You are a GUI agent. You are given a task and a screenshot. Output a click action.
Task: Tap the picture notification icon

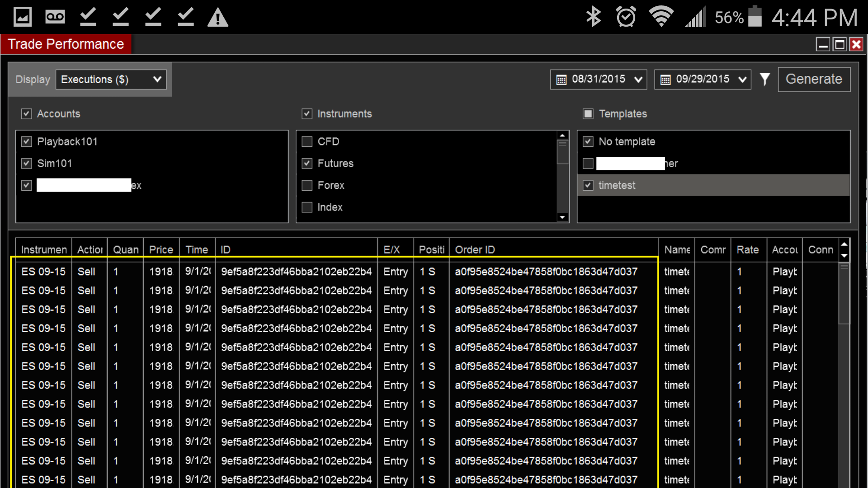click(x=23, y=17)
